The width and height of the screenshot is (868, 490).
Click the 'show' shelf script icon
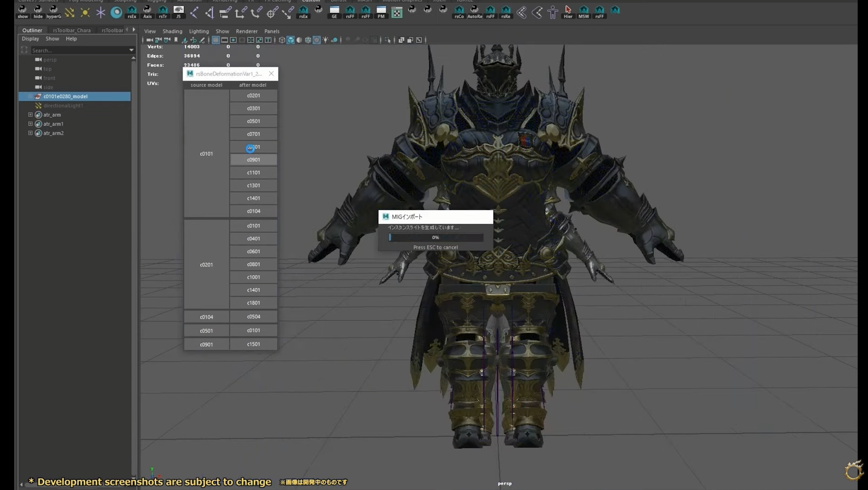[x=23, y=12]
